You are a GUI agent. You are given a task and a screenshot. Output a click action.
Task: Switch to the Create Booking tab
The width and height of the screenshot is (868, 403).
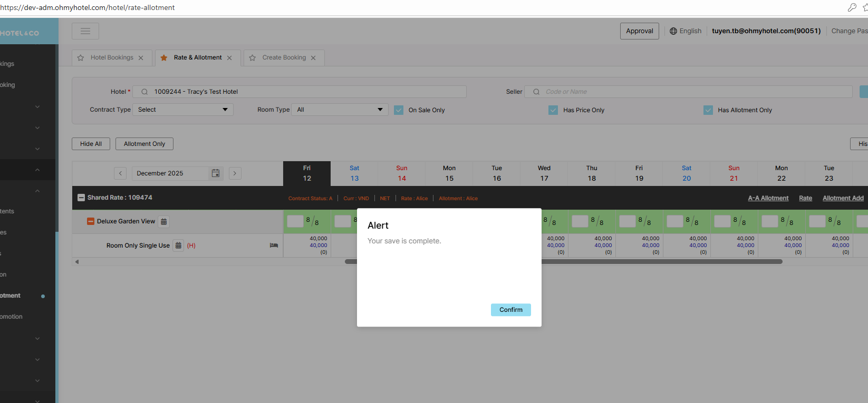(284, 58)
